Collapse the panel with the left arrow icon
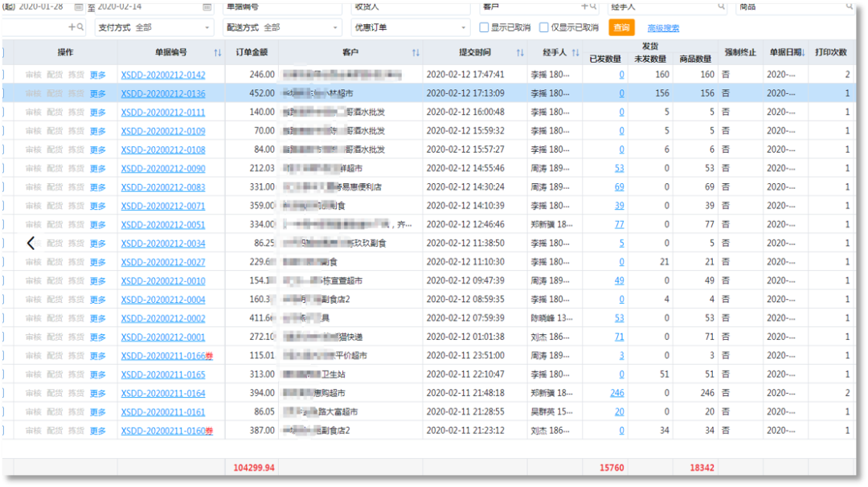The image size is (868, 487). pos(31,242)
